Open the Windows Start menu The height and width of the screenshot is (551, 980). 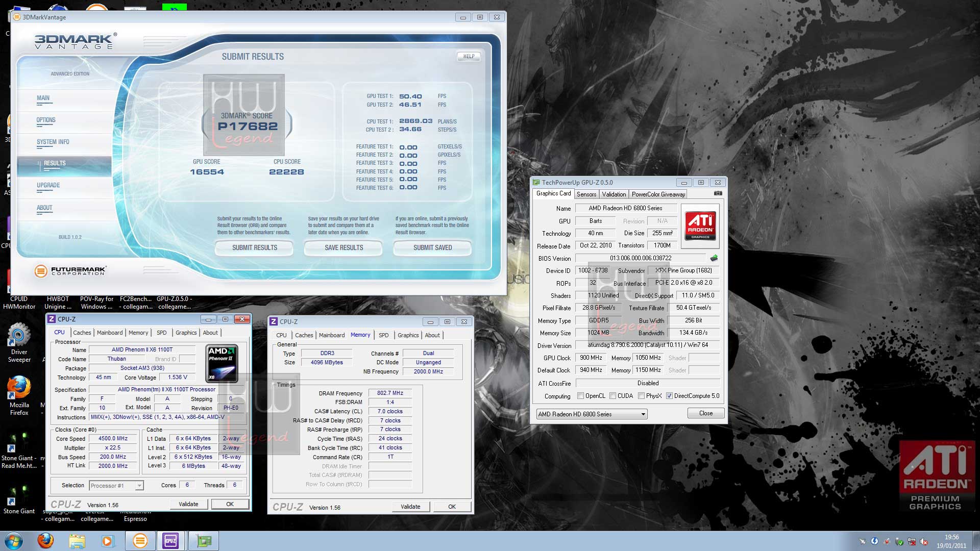point(13,541)
